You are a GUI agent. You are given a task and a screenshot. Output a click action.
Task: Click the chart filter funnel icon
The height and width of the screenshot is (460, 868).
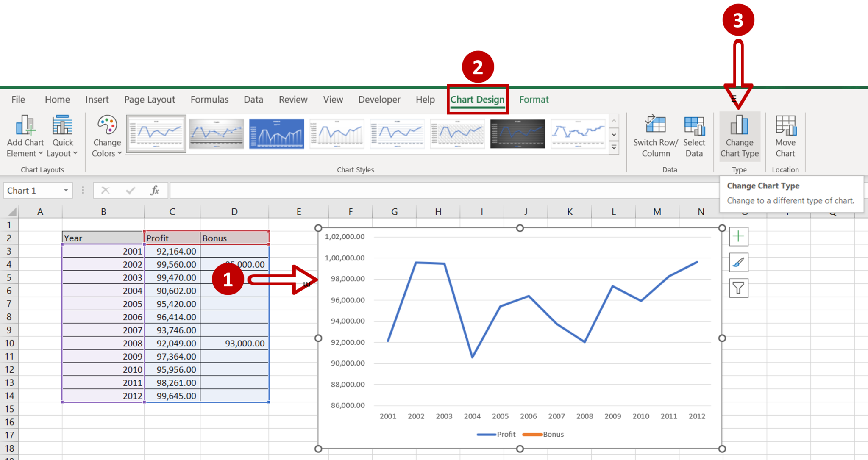[738, 287]
